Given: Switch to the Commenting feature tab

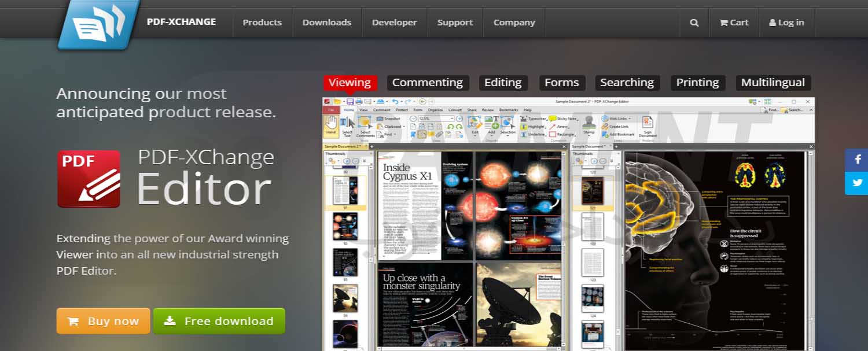Looking at the screenshot, I should pyautogui.click(x=428, y=83).
